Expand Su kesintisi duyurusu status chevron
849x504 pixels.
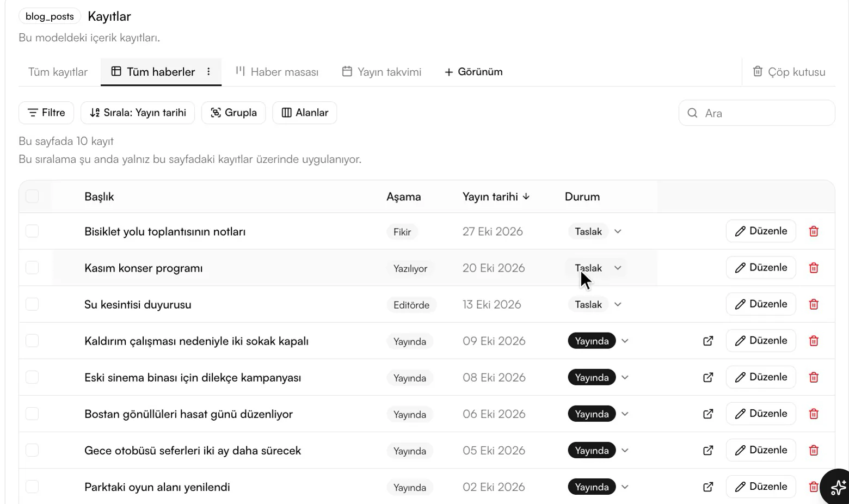(x=618, y=304)
